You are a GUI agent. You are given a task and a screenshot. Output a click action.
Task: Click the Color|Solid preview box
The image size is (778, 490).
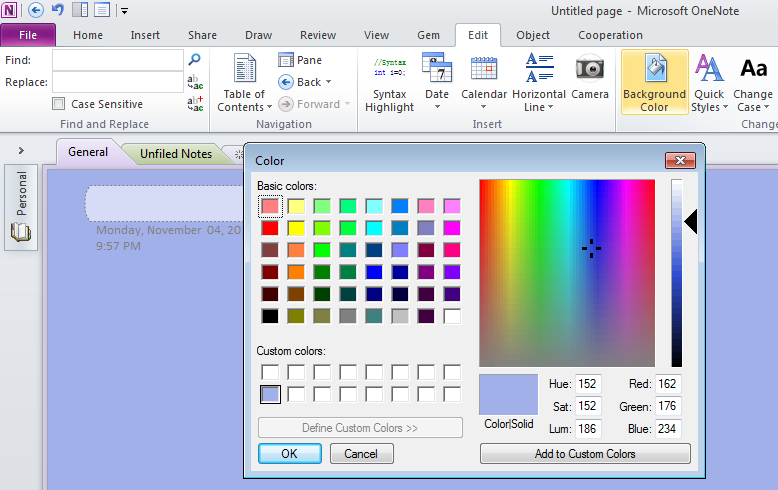click(509, 395)
